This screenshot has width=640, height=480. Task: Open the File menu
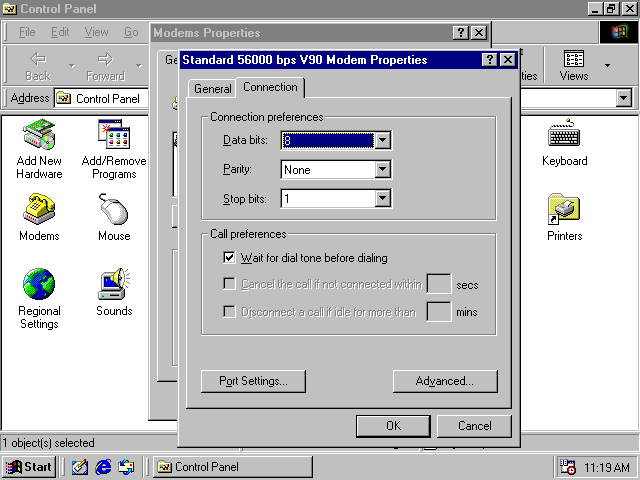pos(27,32)
